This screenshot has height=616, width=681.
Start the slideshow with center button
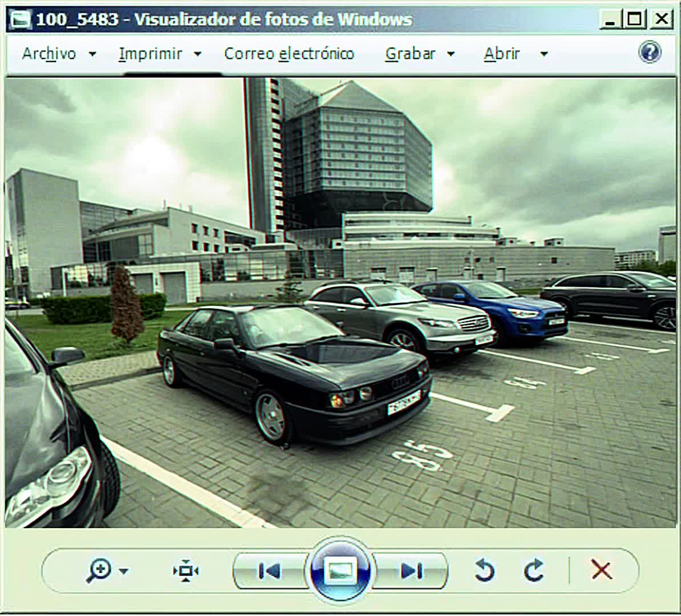click(340, 570)
